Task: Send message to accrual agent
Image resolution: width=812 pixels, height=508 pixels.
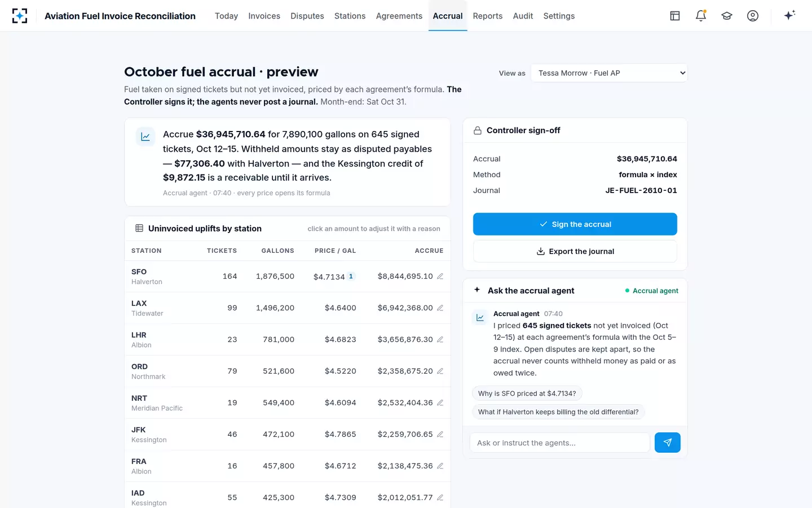Action: point(668,443)
